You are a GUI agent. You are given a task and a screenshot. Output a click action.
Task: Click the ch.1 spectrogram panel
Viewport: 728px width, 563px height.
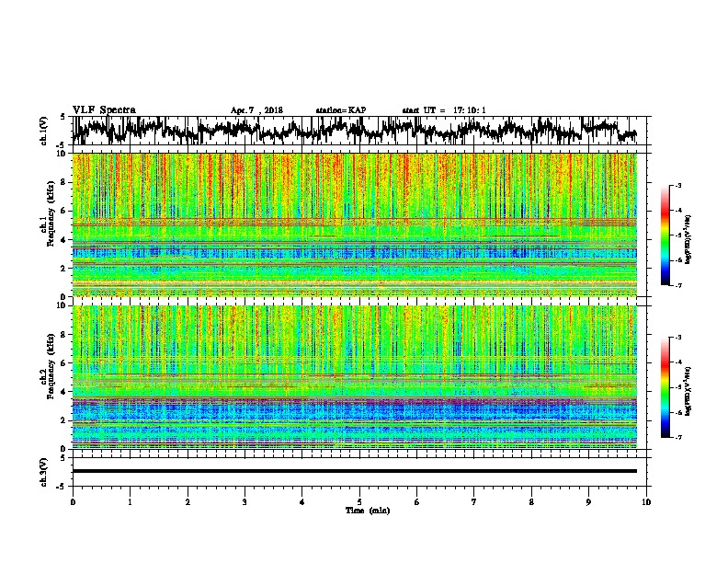coord(355,224)
